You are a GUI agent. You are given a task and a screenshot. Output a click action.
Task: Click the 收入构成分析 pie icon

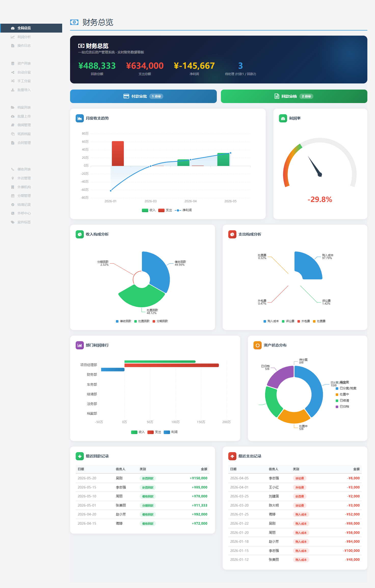(80, 234)
